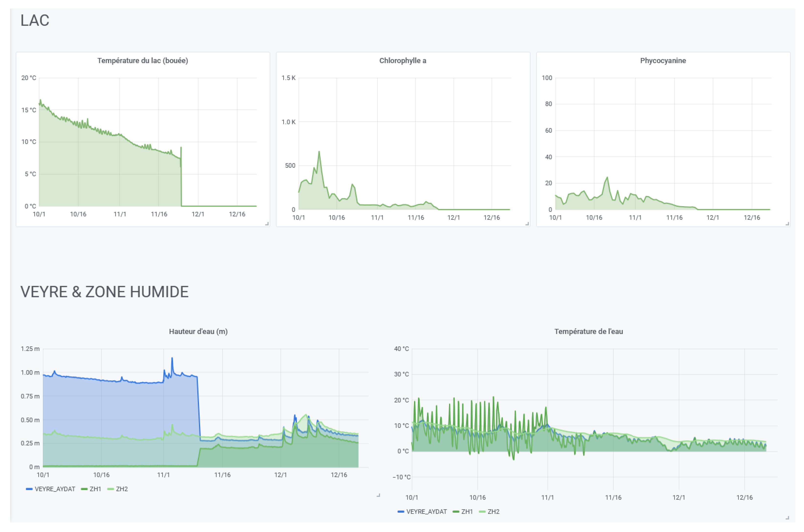Click blue VEYRE_AYDAT color swatch in Hauteur d'eau legend
Image resolution: width=804 pixels, height=532 pixels.
[29, 489]
